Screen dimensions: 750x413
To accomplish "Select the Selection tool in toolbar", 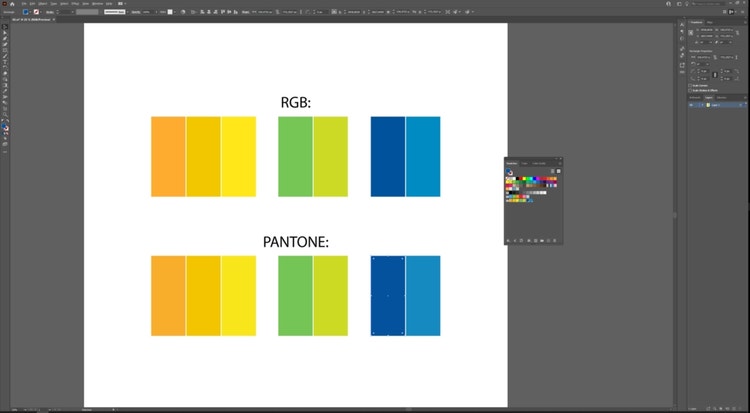I will tap(5, 27).
